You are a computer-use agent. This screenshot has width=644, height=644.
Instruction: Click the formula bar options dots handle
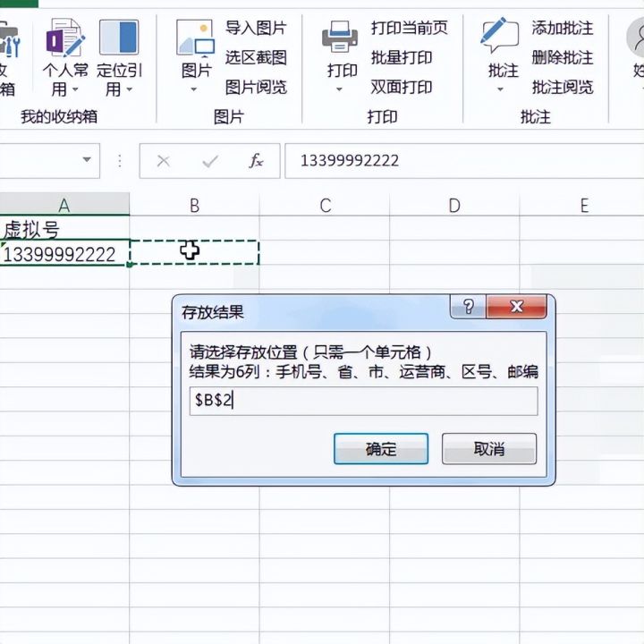point(120,161)
